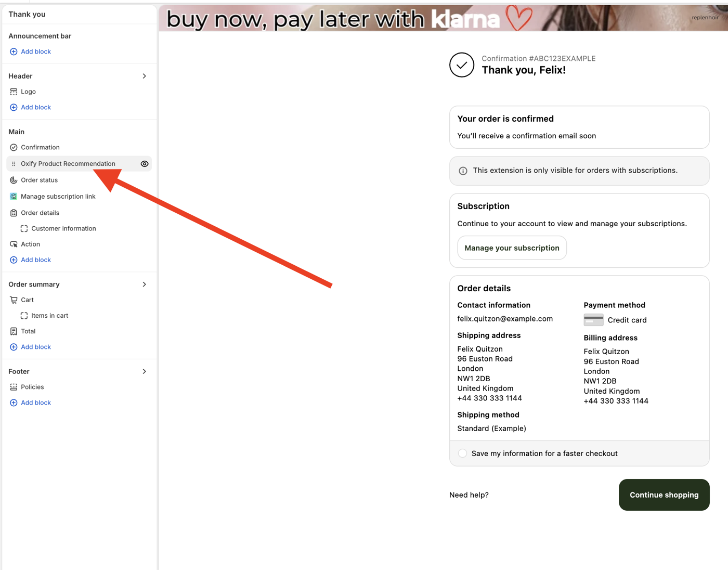Click the Total receipt icon
The height and width of the screenshot is (570, 728).
click(x=14, y=331)
